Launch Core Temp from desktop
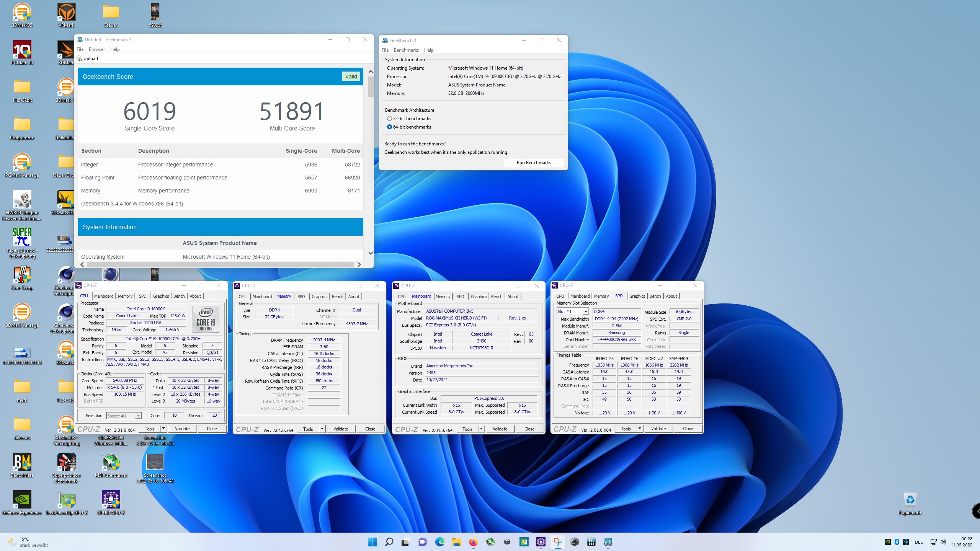 (x=22, y=278)
